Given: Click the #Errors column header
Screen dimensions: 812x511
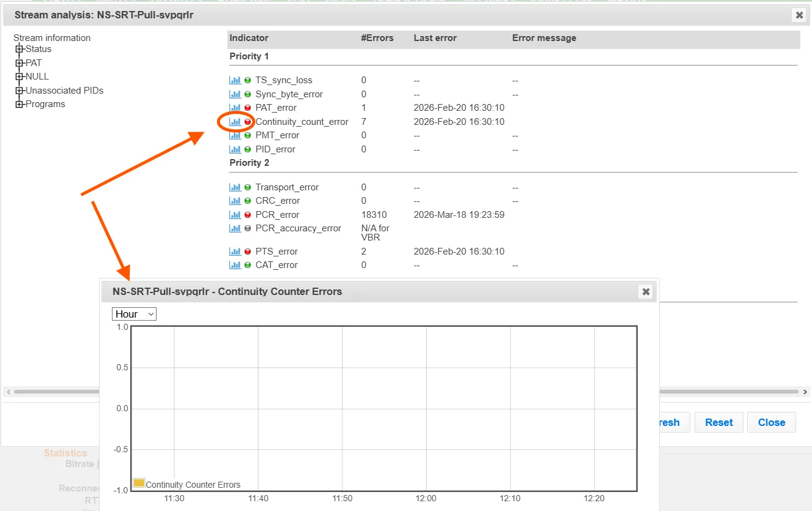Looking at the screenshot, I should tap(377, 38).
